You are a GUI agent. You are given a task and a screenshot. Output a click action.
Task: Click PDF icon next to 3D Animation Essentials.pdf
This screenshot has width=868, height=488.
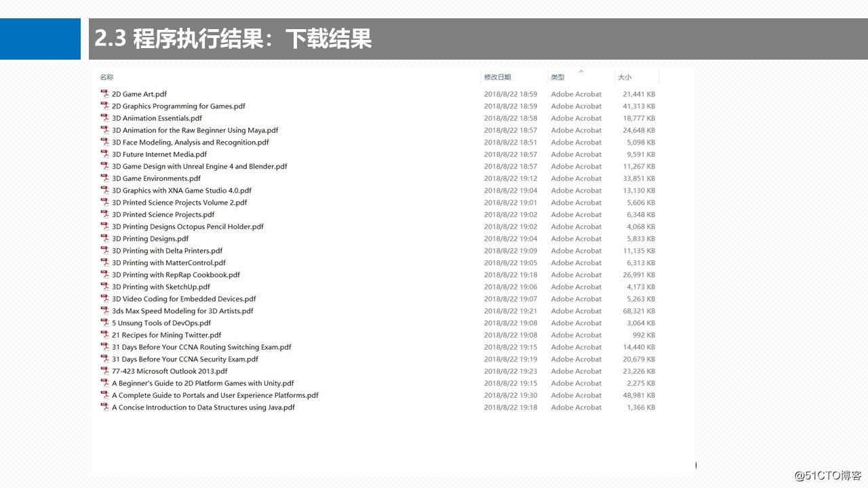(x=105, y=118)
